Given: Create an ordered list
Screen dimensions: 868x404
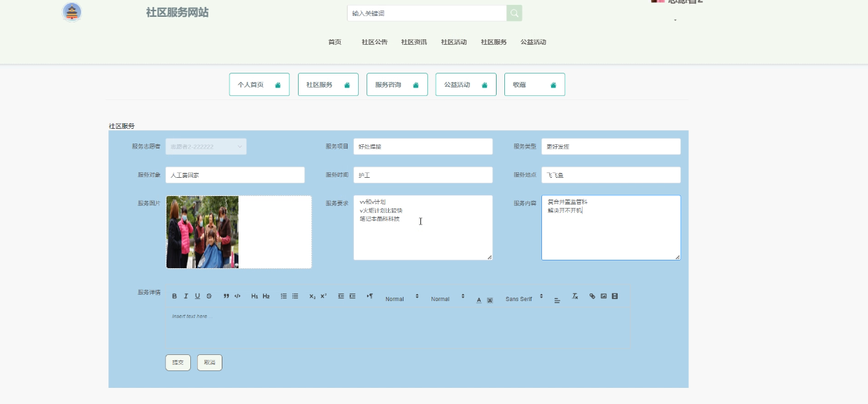Looking at the screenshot, I should click(x=284, y=296).
